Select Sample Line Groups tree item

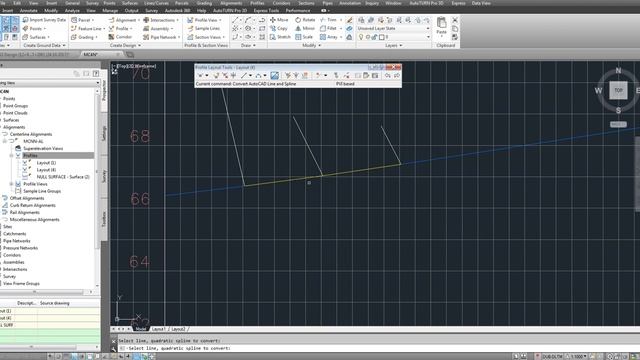[x=42, y=191]
